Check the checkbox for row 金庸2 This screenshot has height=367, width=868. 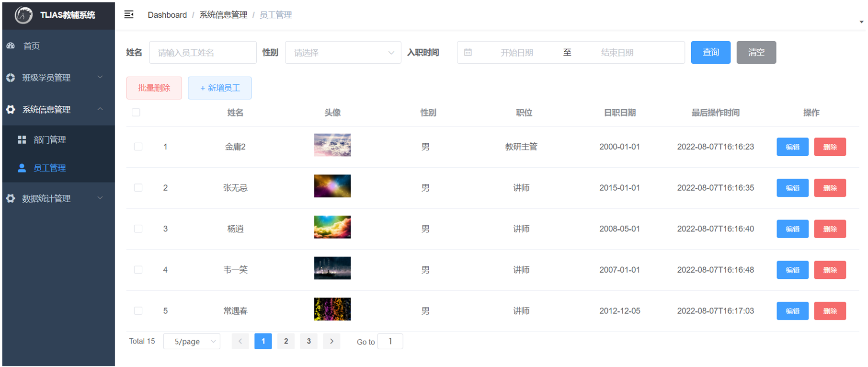(x=138, y=147)
